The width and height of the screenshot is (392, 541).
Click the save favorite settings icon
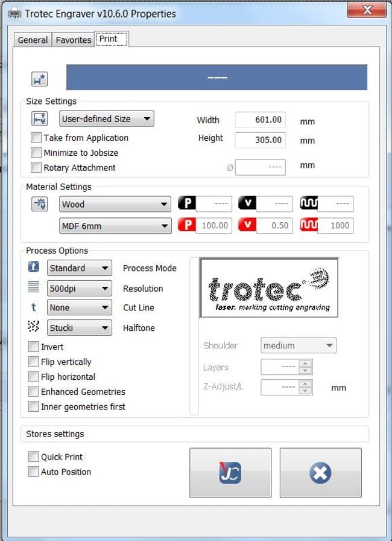(x=40, y=79)
